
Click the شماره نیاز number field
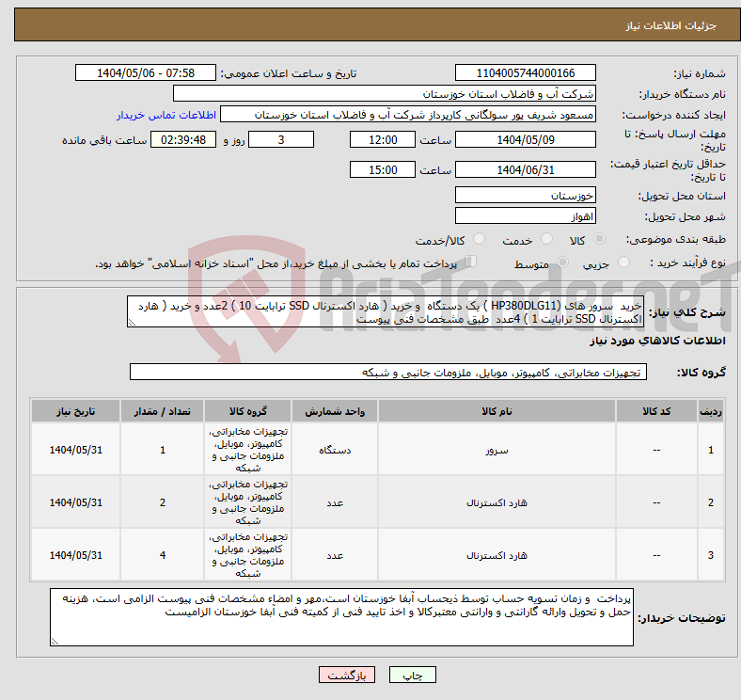526,73
